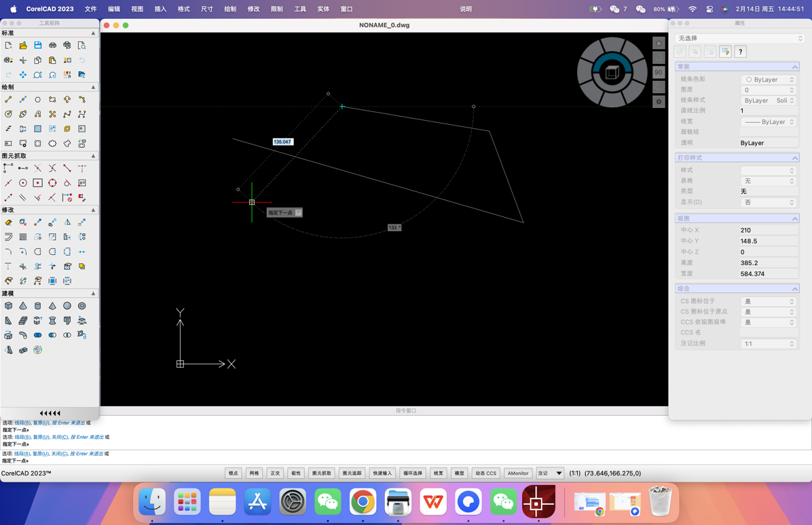This screenshot has height=525, width=812.
Task: Save the current drawing NONAME_0.dwg
Action: coord(38,45)
